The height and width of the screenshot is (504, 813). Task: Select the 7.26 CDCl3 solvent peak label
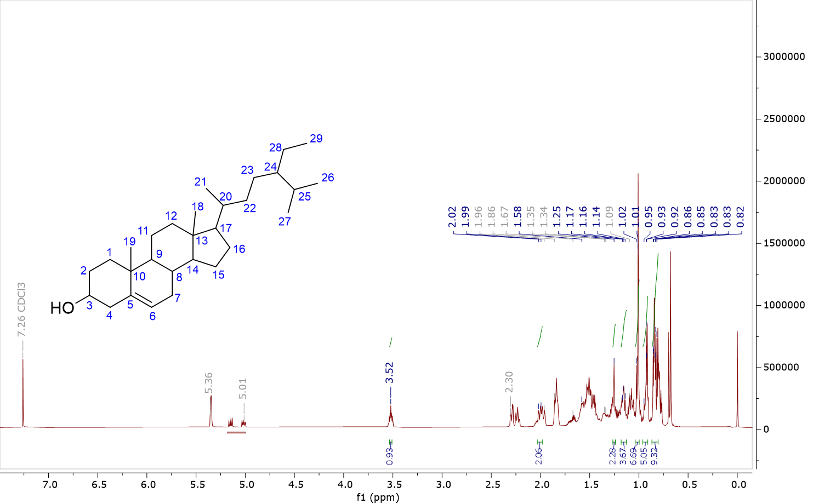coord(21,310)
